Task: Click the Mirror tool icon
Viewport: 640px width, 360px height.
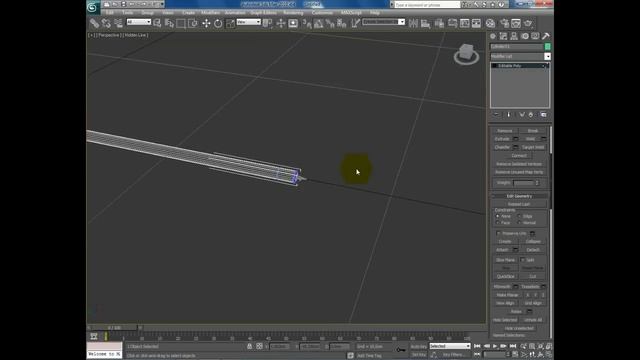Action: pyautogui.click(x=413, y=23)
